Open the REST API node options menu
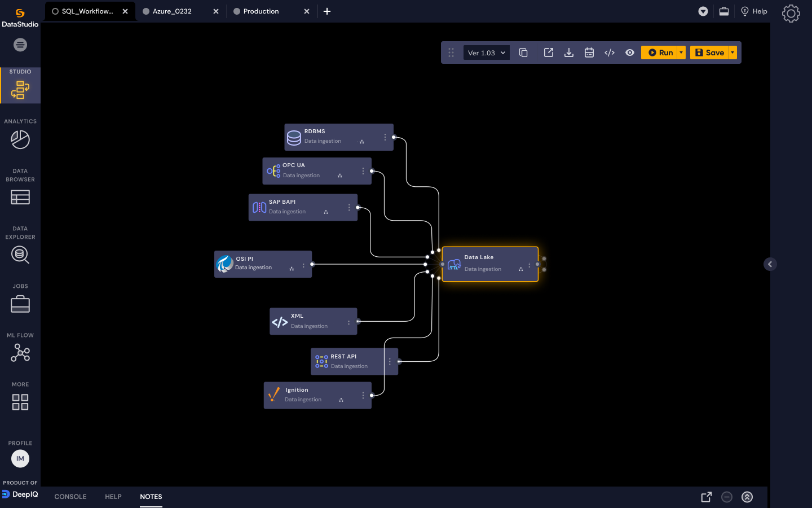Screen dimensions: 812x508 point(390,361)
